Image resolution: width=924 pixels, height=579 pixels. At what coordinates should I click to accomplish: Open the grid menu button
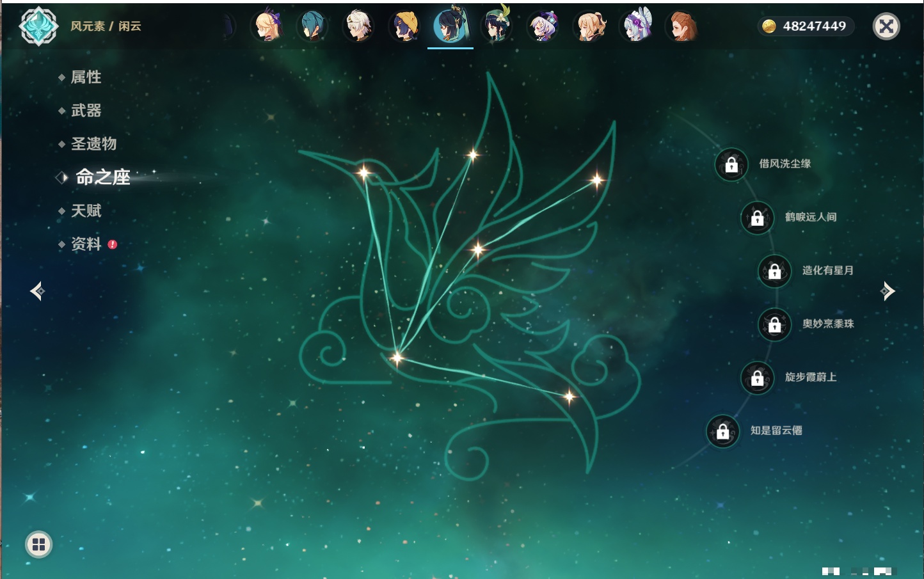pyautogui.click(x=38, y=544)
